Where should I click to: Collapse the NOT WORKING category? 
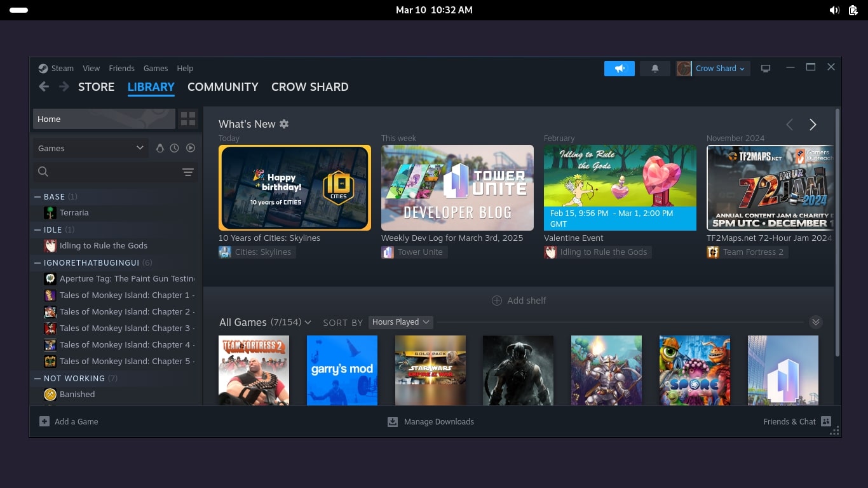pyautogui.click(x=37, y=379)
